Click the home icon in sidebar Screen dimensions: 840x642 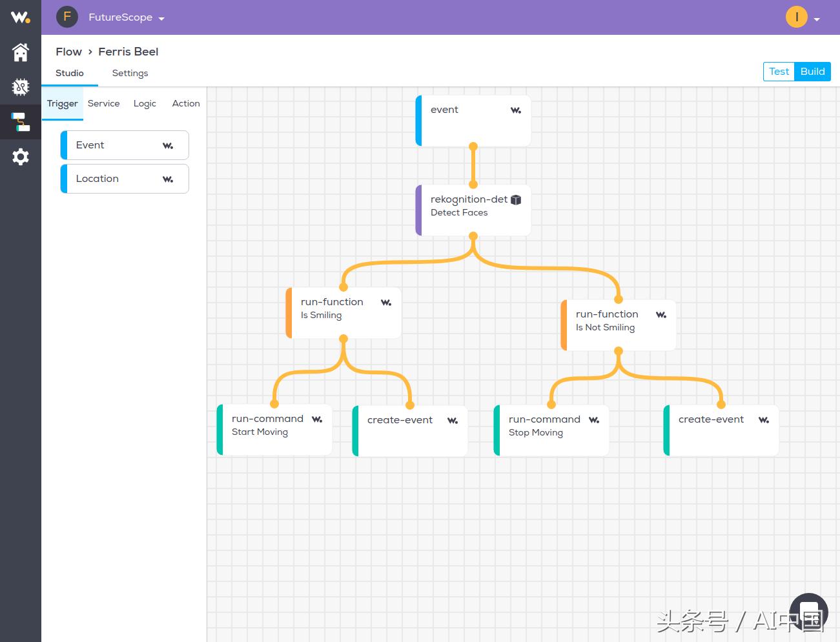(21, 52)
